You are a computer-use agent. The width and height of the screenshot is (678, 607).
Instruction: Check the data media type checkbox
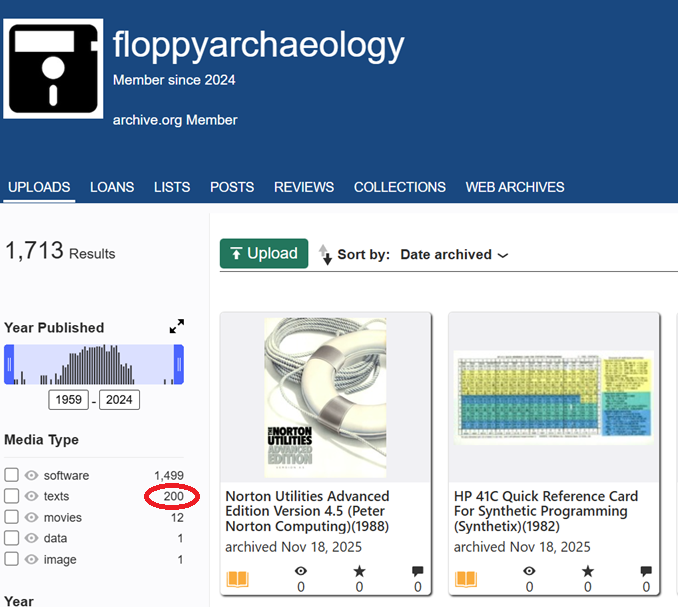click(12, 538)
